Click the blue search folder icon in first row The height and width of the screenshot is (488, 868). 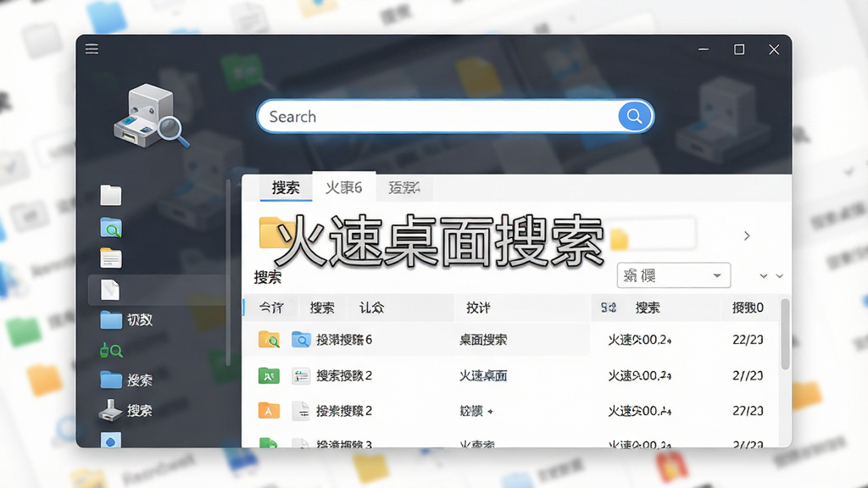click(301, 339)
